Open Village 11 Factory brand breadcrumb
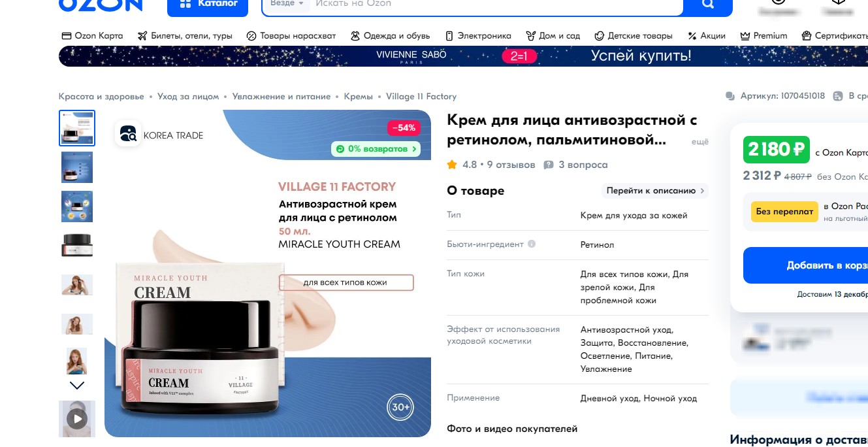 pyautogui.click(x=421, y=96)
